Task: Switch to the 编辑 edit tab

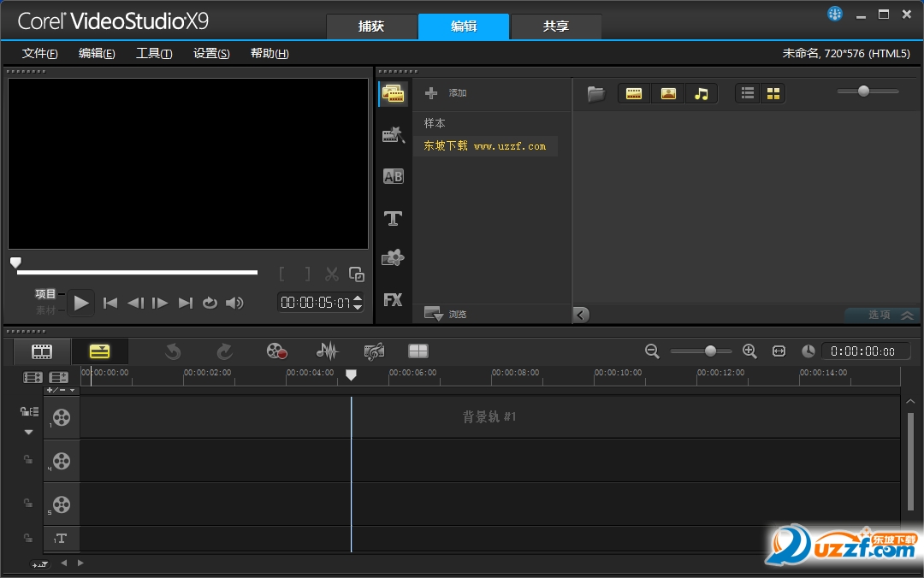Action: tap(464, 27)
